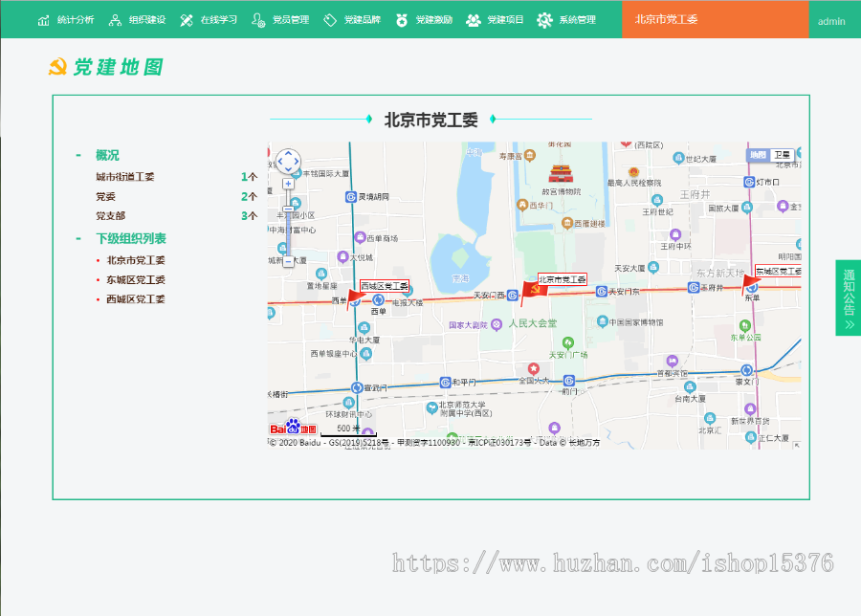Zoom in the map with plus button

pyautogui.click(x=288, y=184)
